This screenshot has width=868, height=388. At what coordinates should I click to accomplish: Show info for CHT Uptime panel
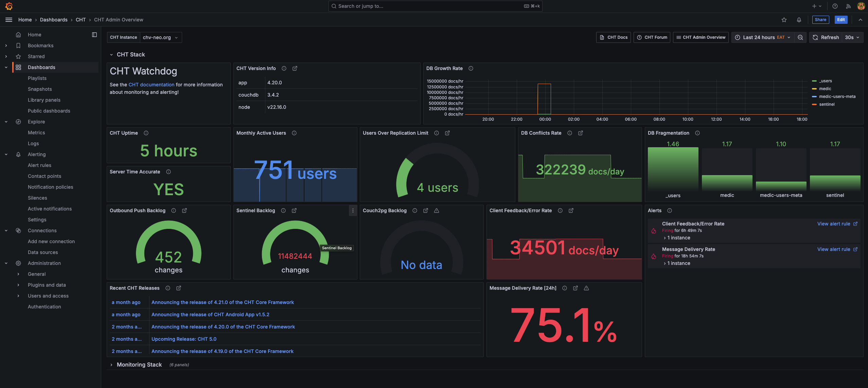pyautogui.click(x=146, y=133)
